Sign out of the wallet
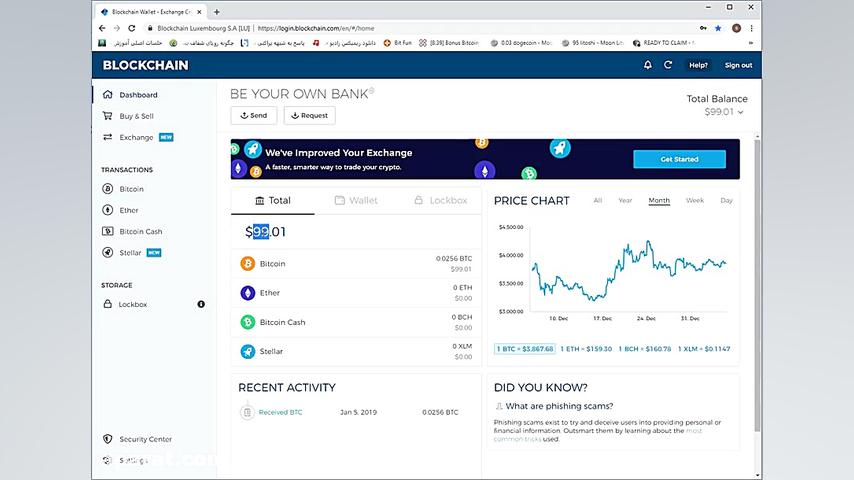The width and height of the screenshot is (854, 480). coord(738,65)
